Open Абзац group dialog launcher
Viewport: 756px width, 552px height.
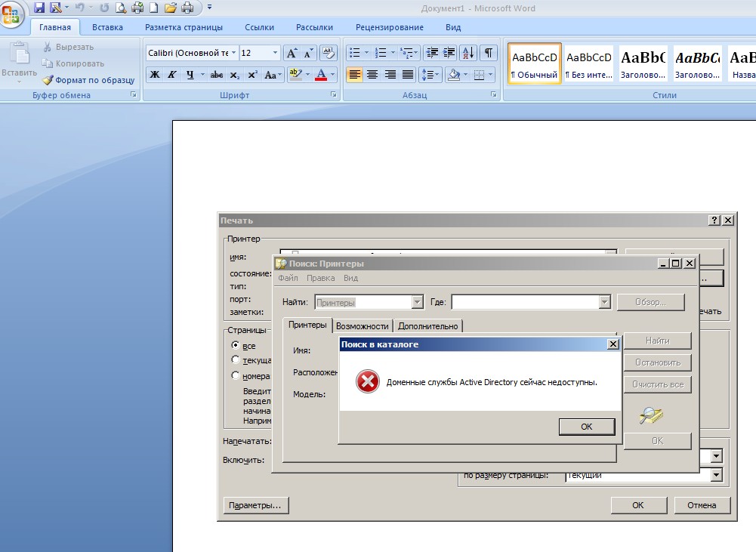494,95
